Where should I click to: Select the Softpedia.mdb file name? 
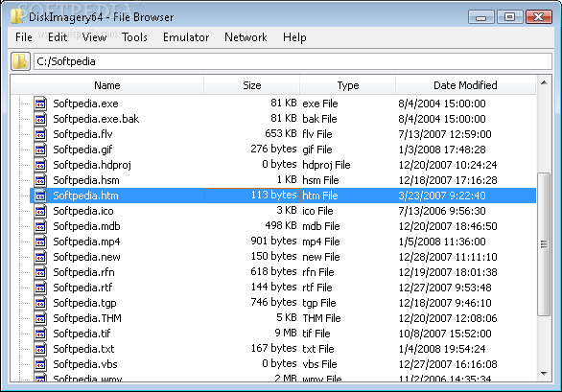coord(86,226)
